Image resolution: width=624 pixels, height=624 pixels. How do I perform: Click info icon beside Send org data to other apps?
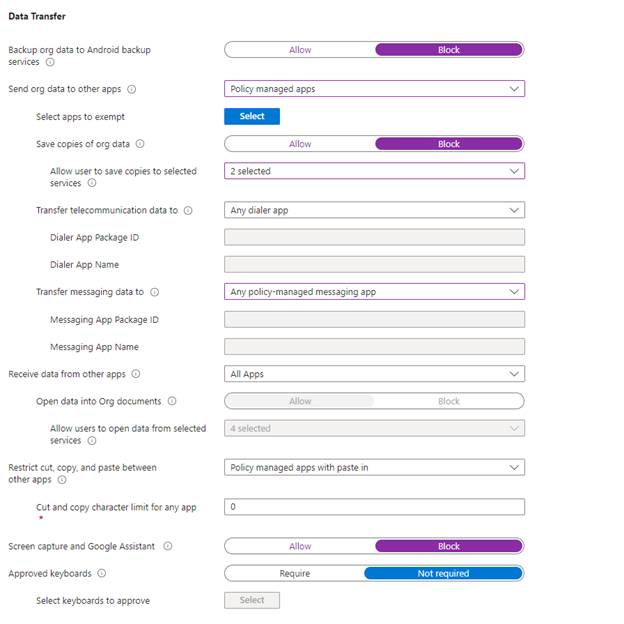132,89
